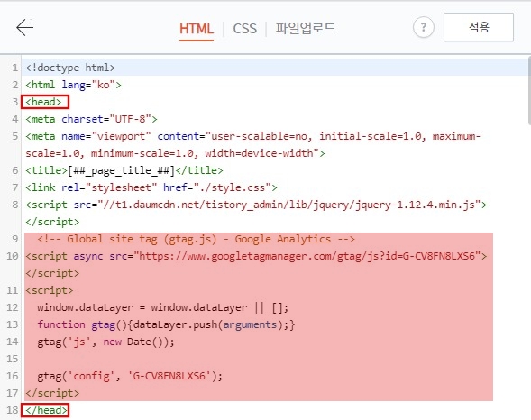The height and width of the screenshot is (420, 531).
Task: Click the opening <script> tag on line 11
Action: 50,290
